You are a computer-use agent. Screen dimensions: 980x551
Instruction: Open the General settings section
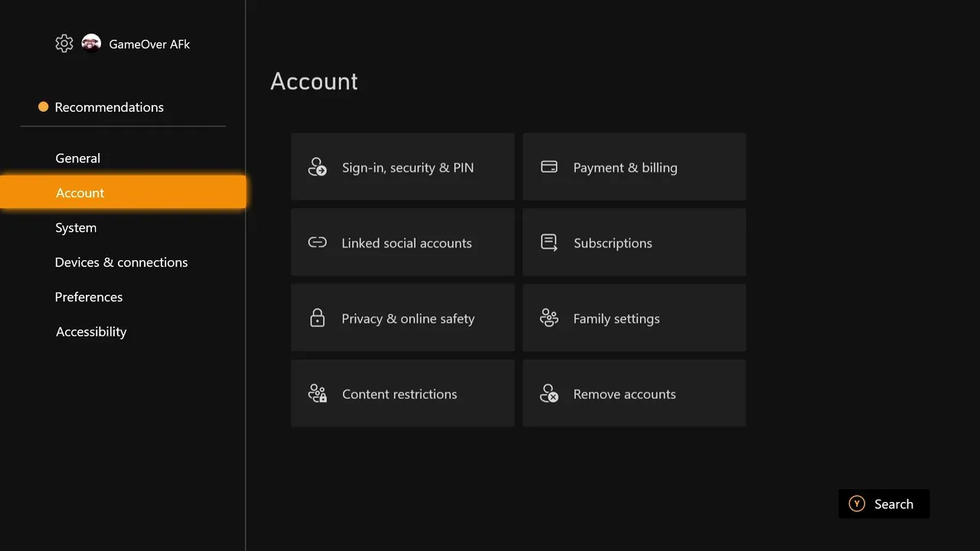pyautogui.click(x=78, y=158)
